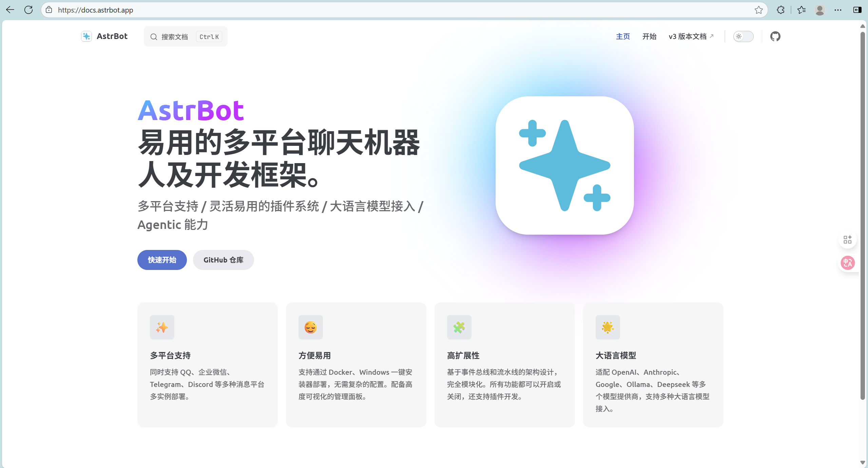Add page to favorites star
868x468 pixels.
coord(758,10)
